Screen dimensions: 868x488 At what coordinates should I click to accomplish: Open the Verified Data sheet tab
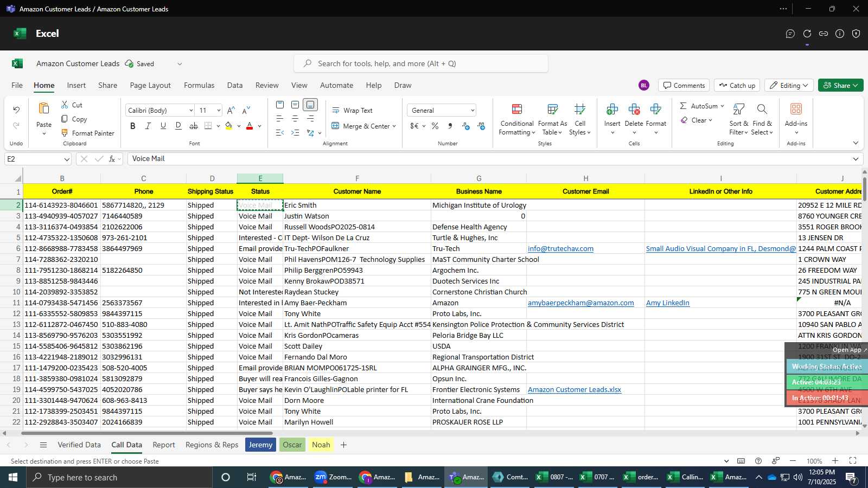point(79,445)
